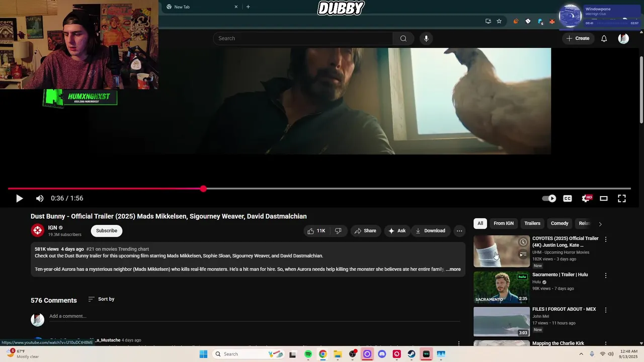Show hidden system tray icons chevron
The image size is (644, 362).
[582, 354]
